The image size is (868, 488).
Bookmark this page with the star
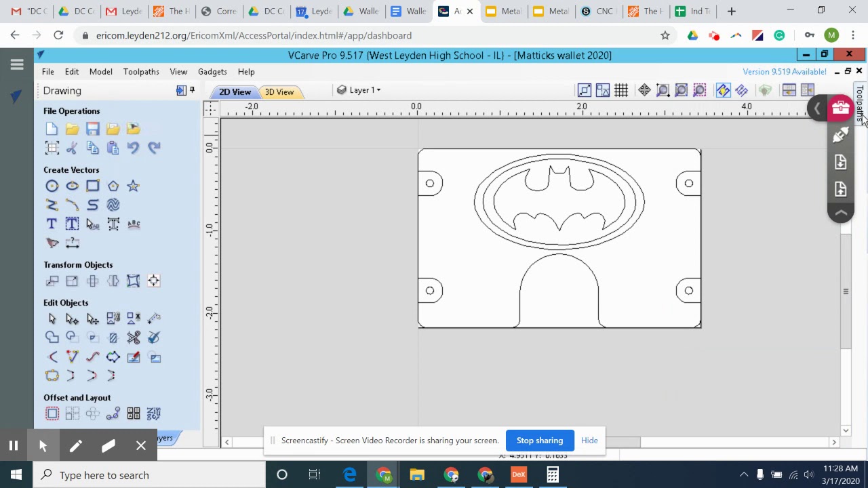point(665,35)
